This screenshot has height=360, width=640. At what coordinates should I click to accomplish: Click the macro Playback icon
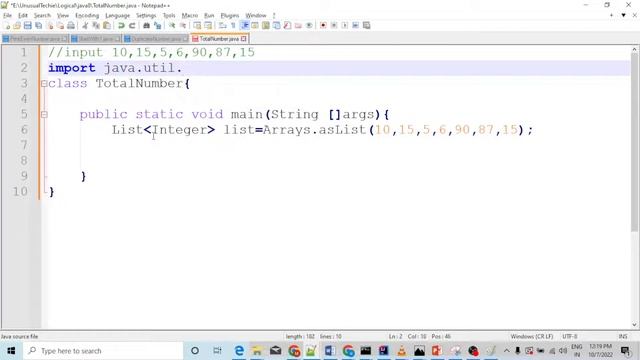point(344,25)
